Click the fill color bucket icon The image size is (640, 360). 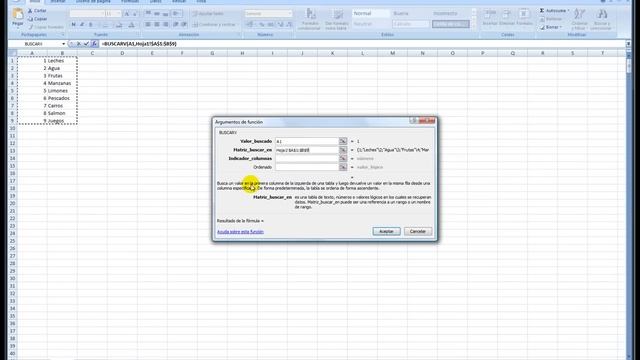(x=119, y=25)
